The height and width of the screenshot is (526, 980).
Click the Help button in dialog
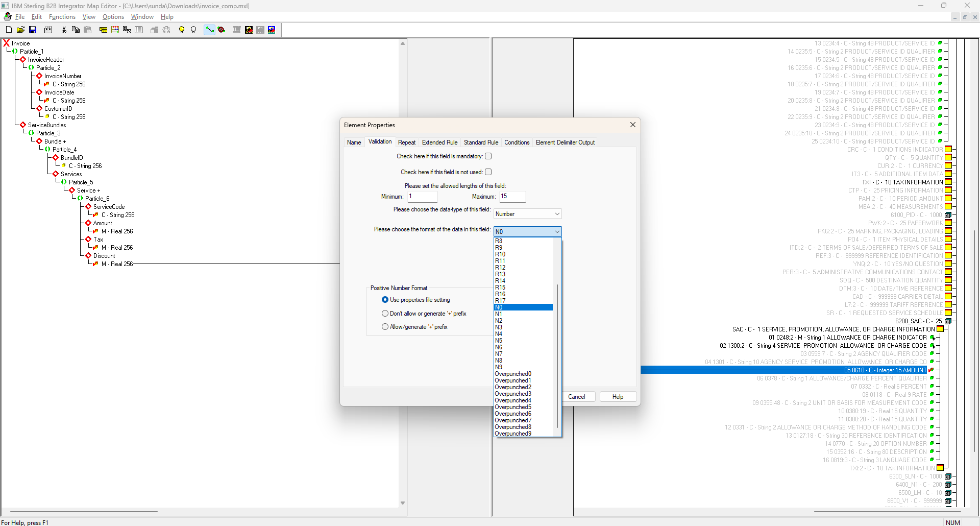point(618,397)
